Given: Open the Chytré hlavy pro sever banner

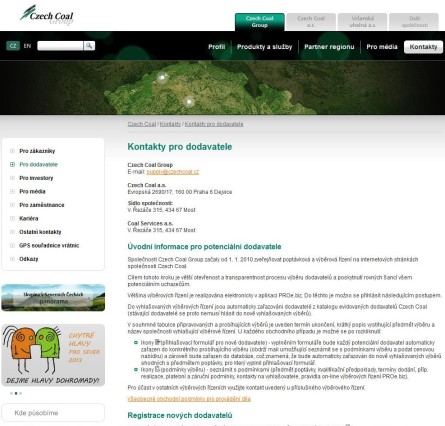Looking at the screenshot, I should (x=53, y=355).
